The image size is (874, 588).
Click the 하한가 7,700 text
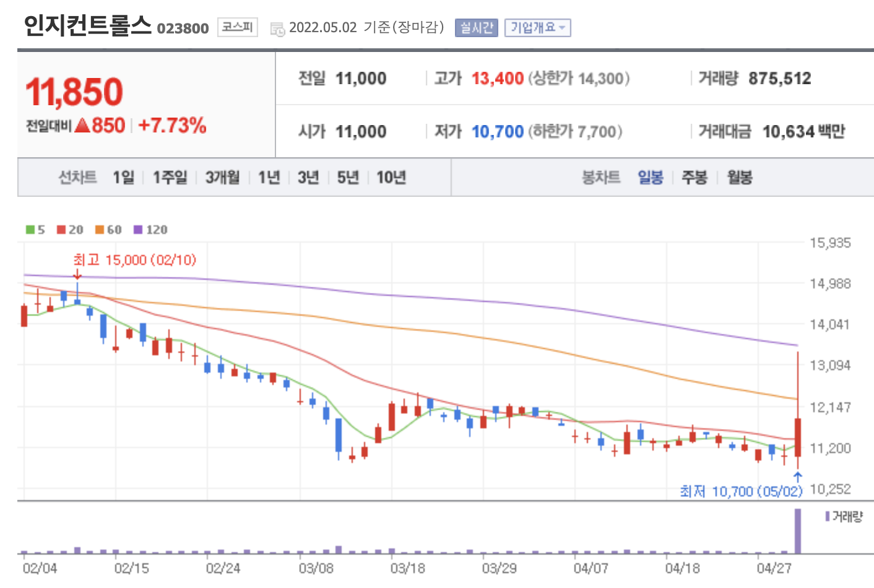[x=575, y=132]
